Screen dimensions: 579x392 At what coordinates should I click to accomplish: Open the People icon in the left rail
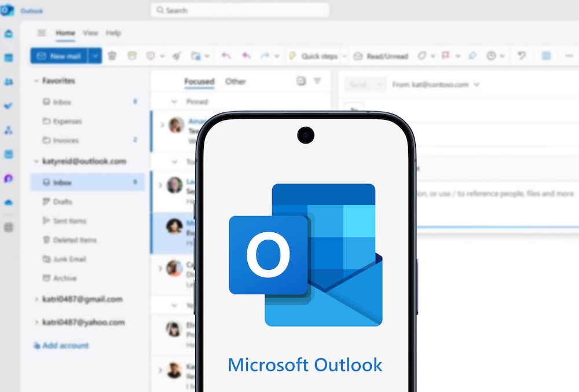pos(9,82)
